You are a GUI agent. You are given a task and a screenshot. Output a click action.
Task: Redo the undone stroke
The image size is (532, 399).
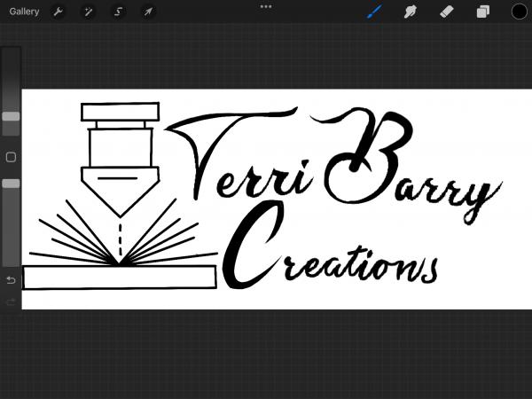click(11, 301)
